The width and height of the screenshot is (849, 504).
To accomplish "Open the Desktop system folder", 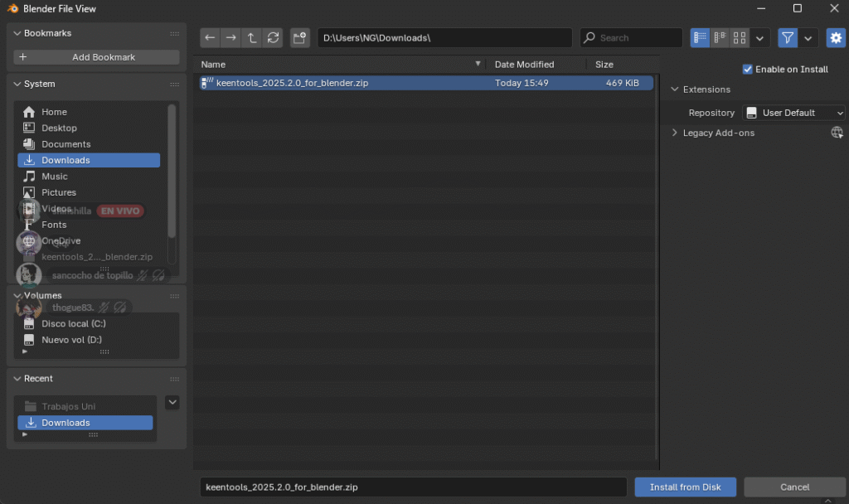I will (x=89, y=128).
